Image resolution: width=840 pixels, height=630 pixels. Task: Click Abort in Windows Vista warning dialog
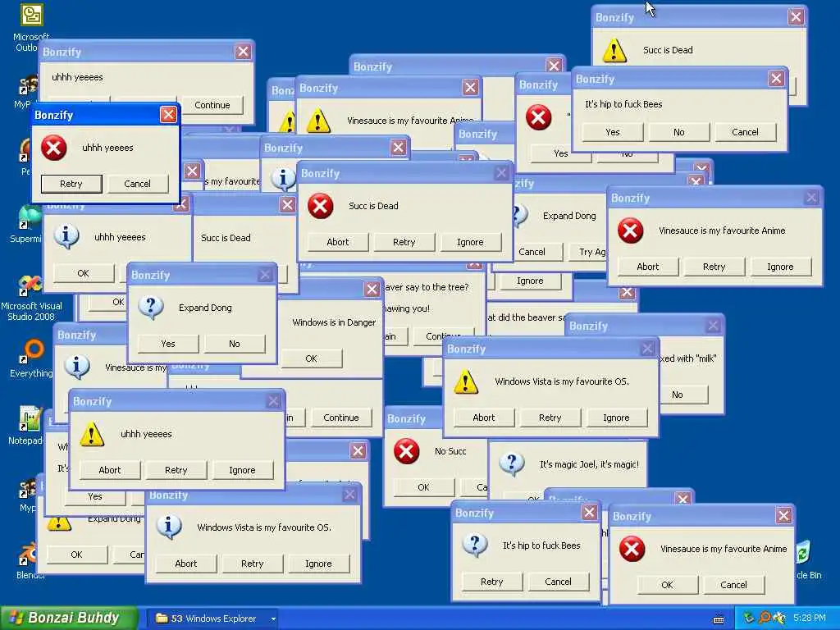tap(484, 418)
